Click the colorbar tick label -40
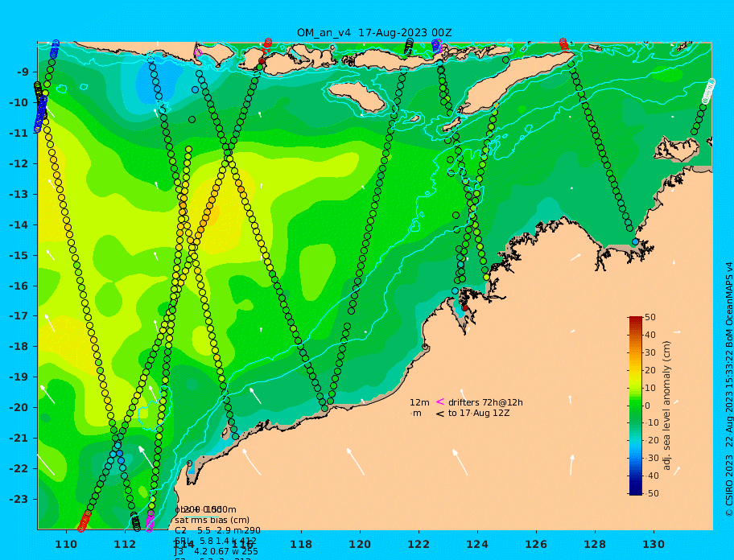The height and width of the screenshot is (560, 734). (x=650, y=476)
